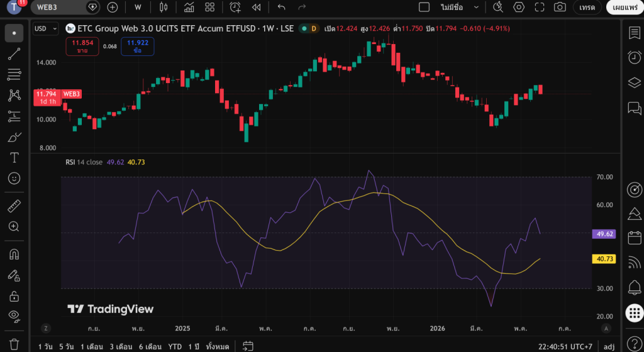
Task: Click the เผยแพร่ publish button
Action: [x=625, y=7]
